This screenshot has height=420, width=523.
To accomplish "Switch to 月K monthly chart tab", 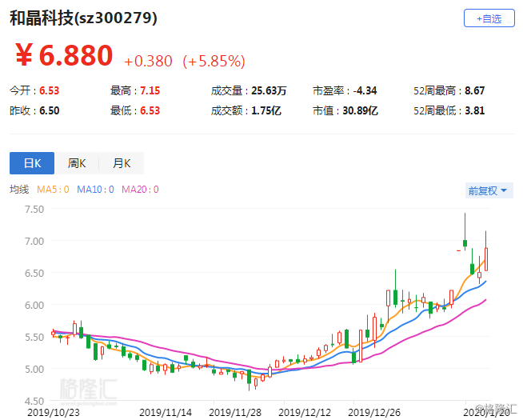I will tap(122, 163).
